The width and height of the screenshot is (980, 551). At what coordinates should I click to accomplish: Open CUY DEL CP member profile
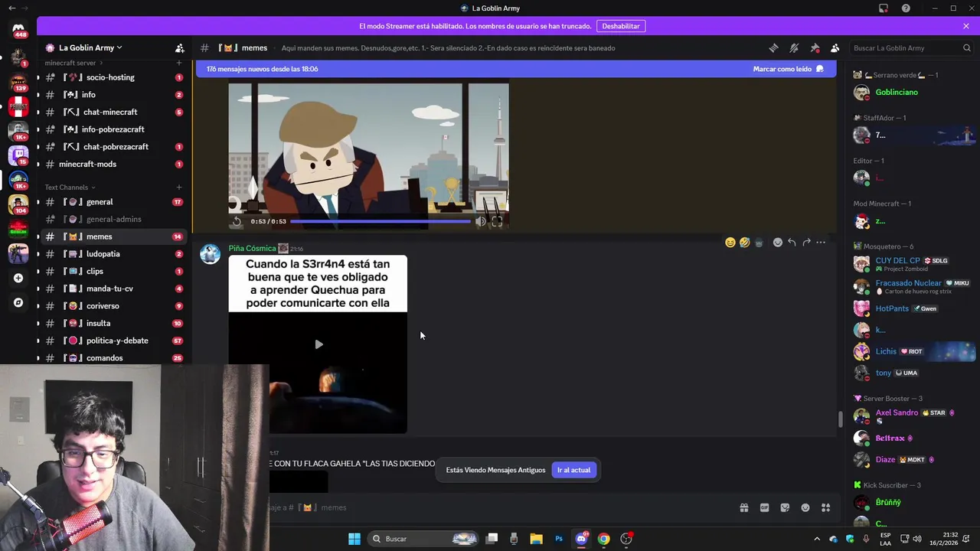[913, 264]
